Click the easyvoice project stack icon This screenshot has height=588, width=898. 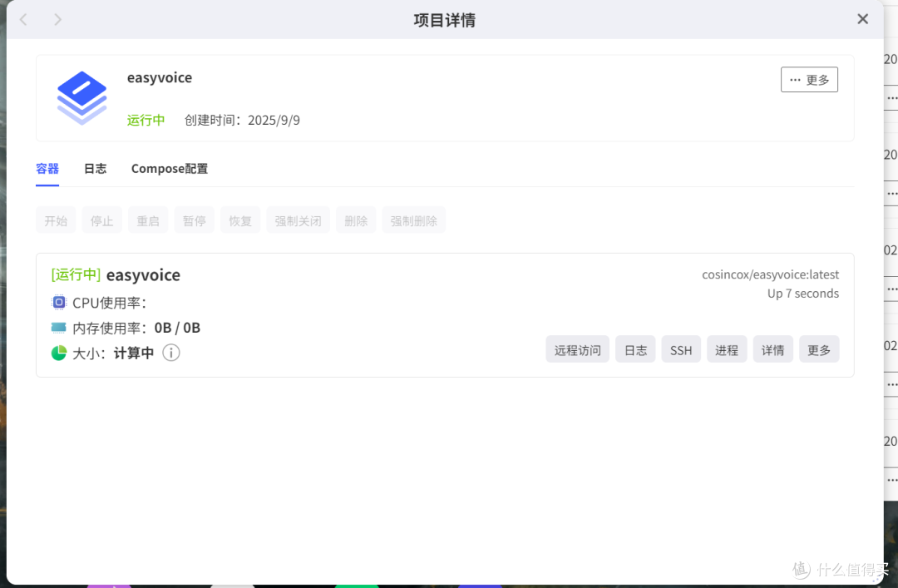pyautogui.click(x=81, y=98)
